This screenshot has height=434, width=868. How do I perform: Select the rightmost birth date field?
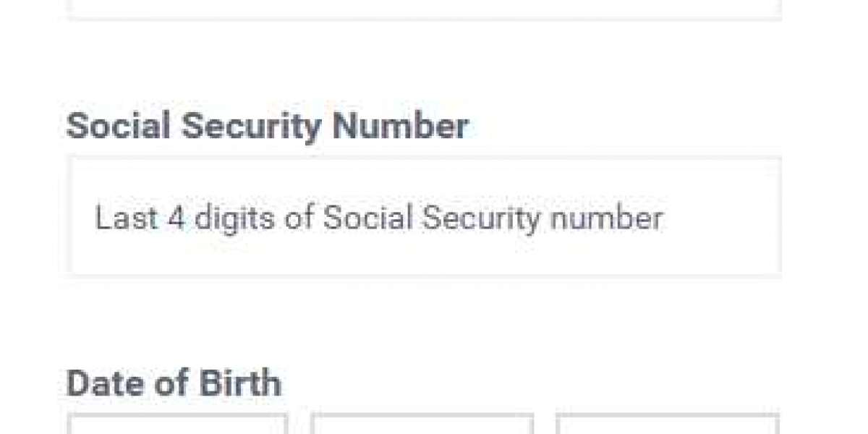click(x=667, y=425)
